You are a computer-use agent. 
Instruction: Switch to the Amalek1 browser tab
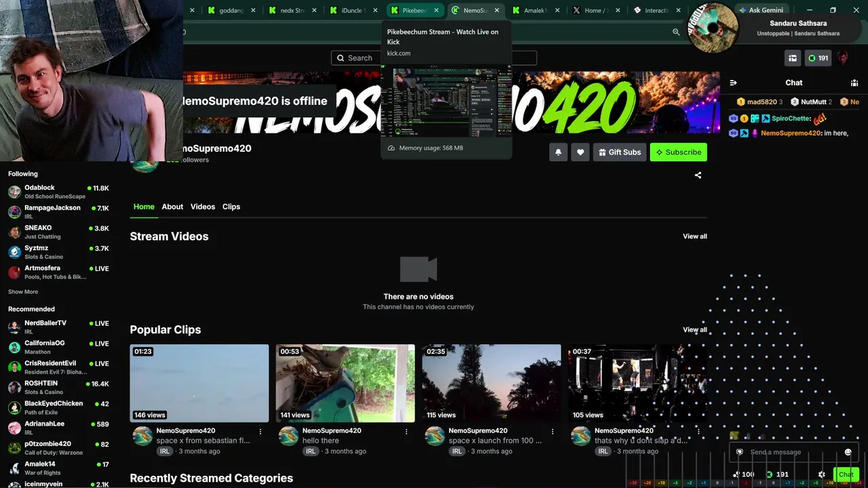pos(536,10)
